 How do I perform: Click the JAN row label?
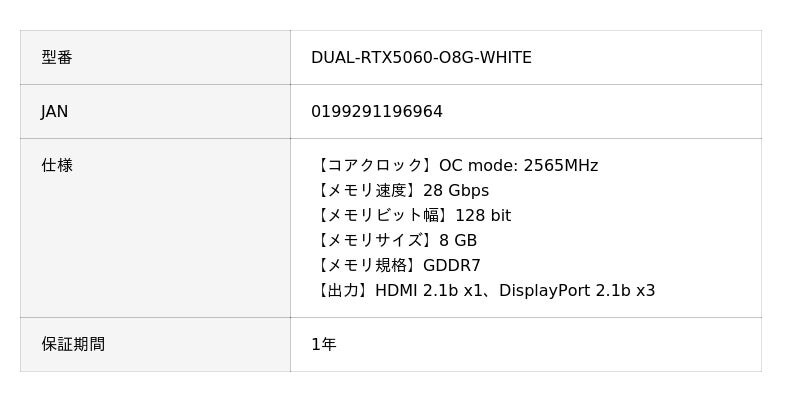pyautogui.click(x=55, y=112)
